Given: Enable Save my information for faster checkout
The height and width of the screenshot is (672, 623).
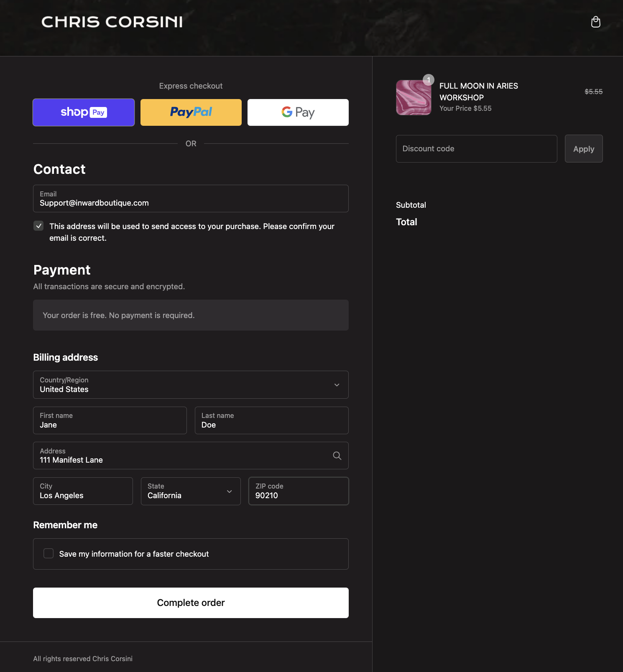Looking at the screenshot, I should click(49, 553).
